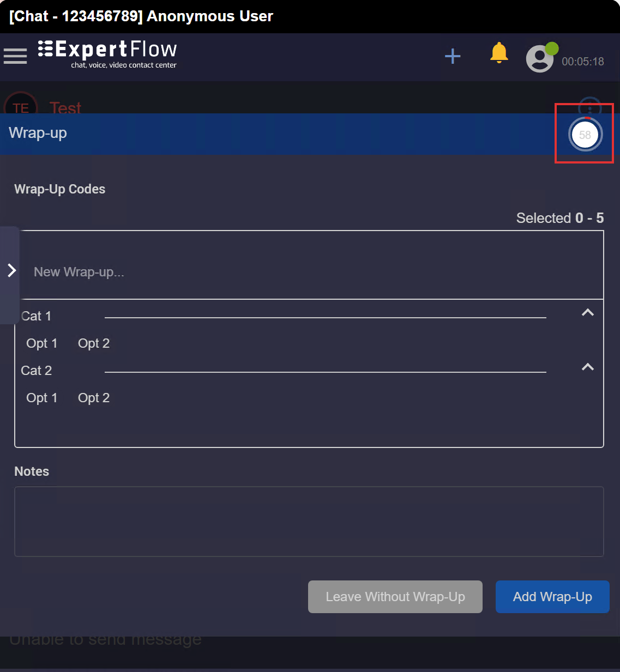Image resolution: width=620 pixels, height=672 pixels.
Task: Open the hamburger navigation menu
Action: click(x=15, y=55)
